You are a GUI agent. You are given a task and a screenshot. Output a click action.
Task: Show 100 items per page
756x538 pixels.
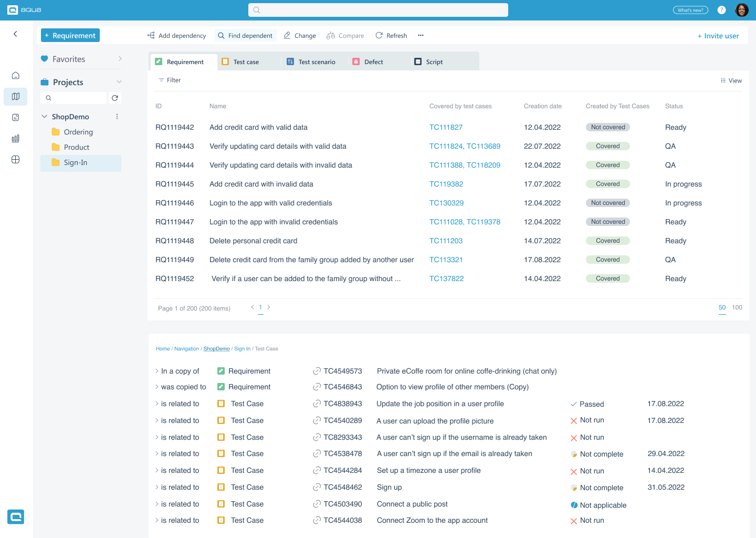point(737,307)
